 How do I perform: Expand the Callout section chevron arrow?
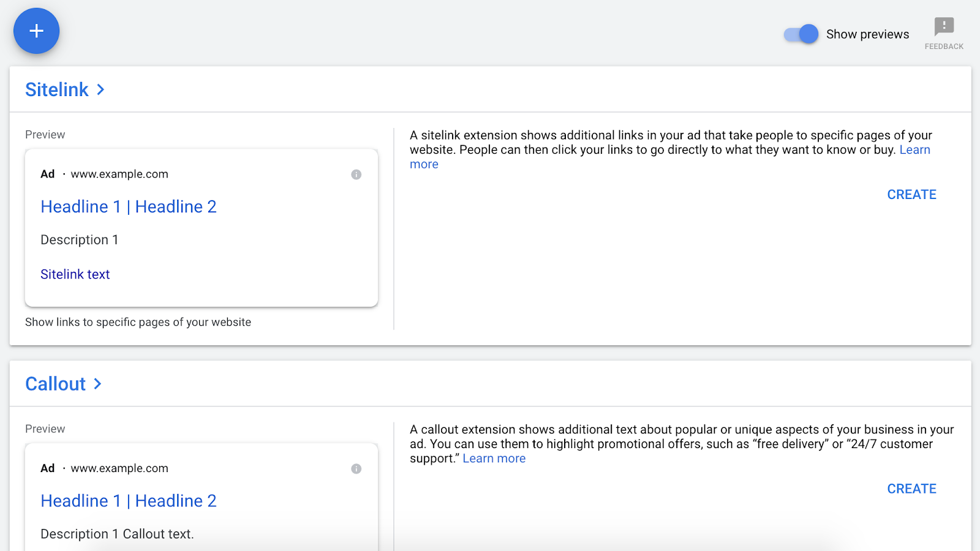pyautogui.click(x=97, y=384)
